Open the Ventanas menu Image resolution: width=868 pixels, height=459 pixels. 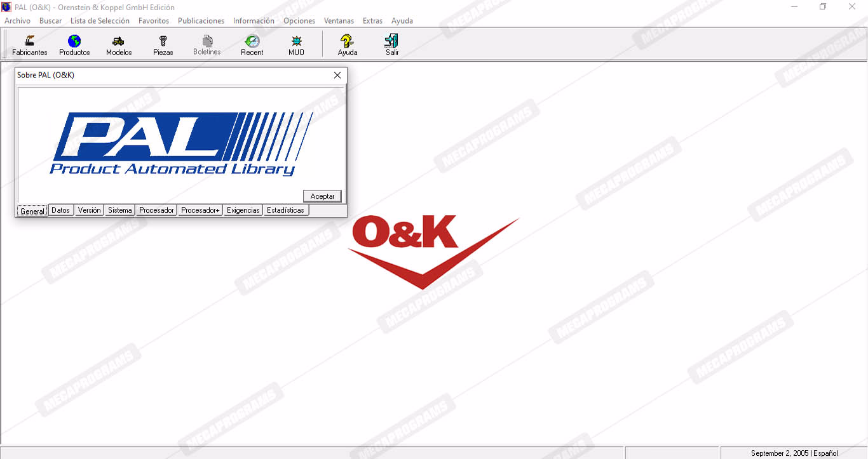[x=339, y=21]
